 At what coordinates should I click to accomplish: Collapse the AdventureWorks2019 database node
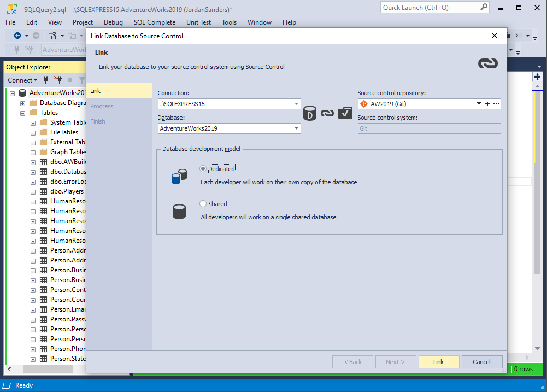tap(13, 93)
